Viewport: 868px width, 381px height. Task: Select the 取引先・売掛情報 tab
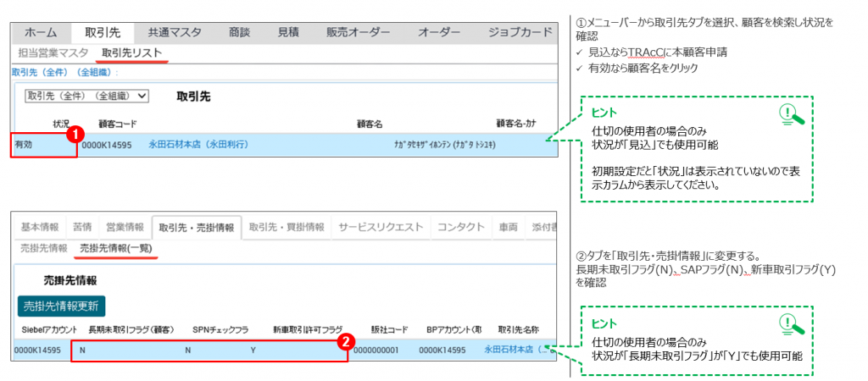tap(197, 227)
